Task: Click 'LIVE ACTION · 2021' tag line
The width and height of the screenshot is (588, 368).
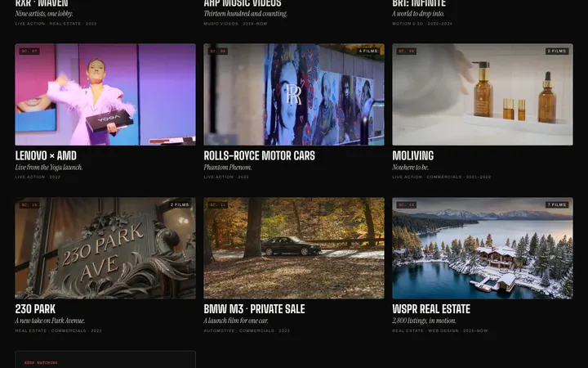Action: click(226, 177)
